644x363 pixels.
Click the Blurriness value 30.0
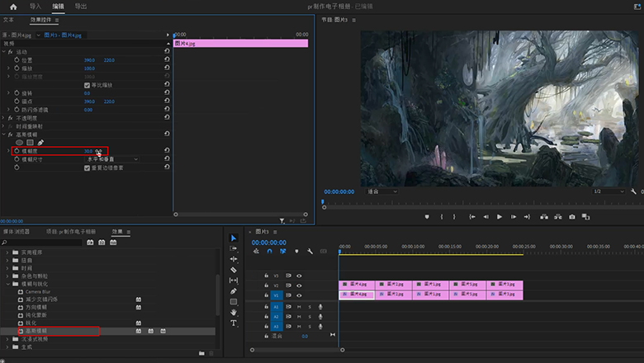click(88, 151)
